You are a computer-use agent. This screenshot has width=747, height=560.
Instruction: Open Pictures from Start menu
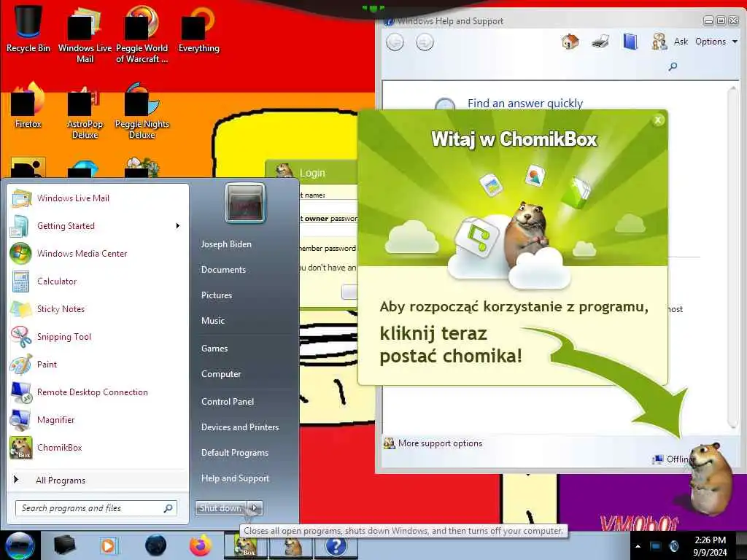pos(217,295)
